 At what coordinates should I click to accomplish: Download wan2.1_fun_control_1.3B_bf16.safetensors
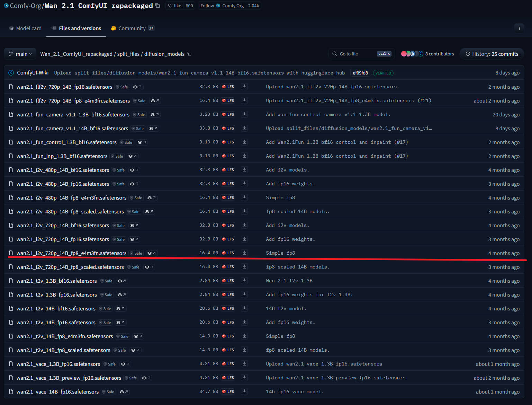(x=244, y=142)
